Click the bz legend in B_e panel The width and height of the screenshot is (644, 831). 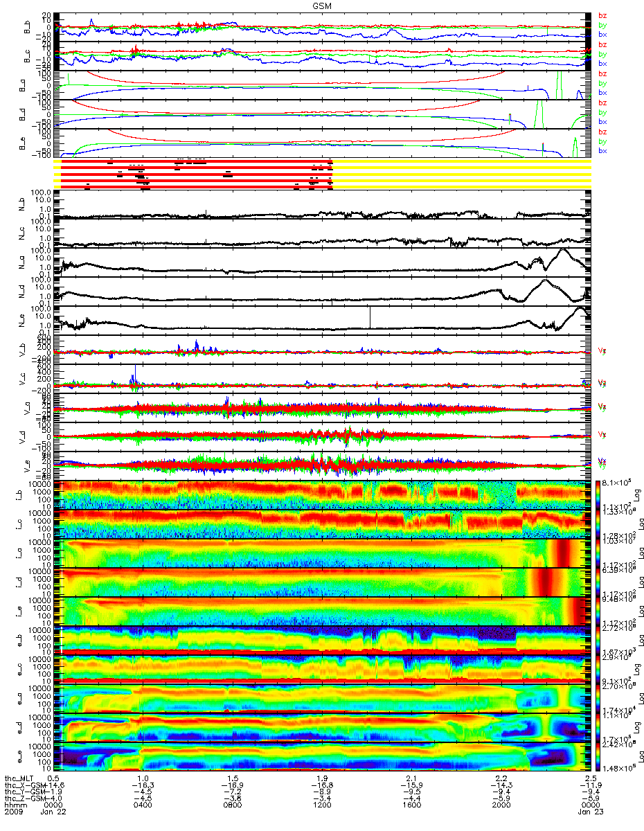pyautogui.click(x=602, y=132)
